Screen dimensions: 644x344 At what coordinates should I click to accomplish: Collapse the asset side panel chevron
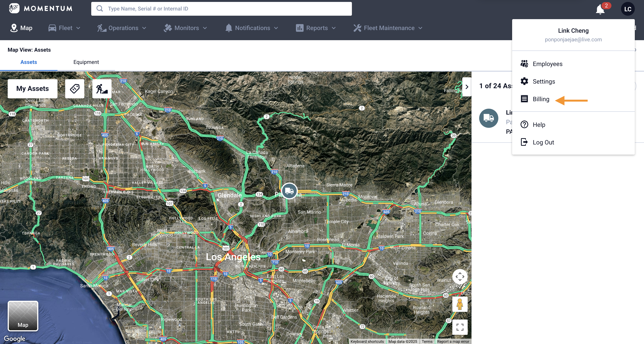(x=467, y=87)
